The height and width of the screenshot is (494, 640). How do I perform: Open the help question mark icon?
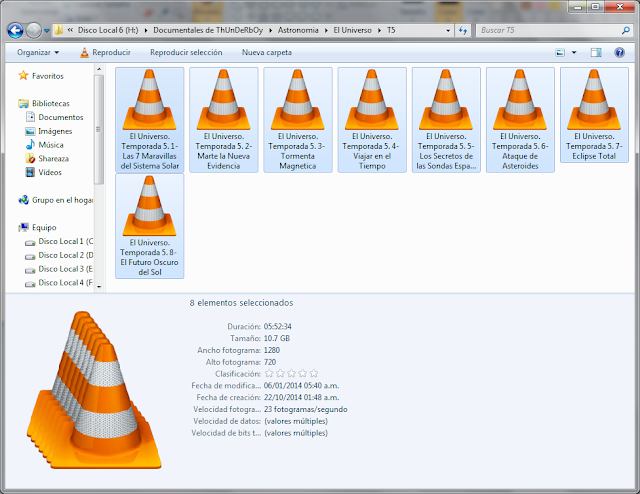tap(619, 52)
